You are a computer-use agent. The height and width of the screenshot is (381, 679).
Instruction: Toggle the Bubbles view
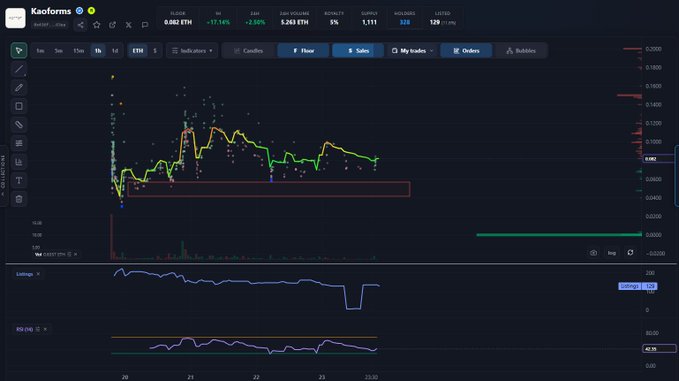coord(521,51)
